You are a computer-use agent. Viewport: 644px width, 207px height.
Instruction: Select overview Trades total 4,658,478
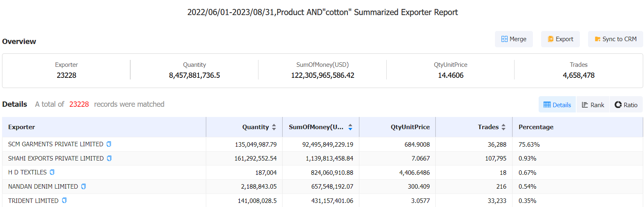pos(579,75)
